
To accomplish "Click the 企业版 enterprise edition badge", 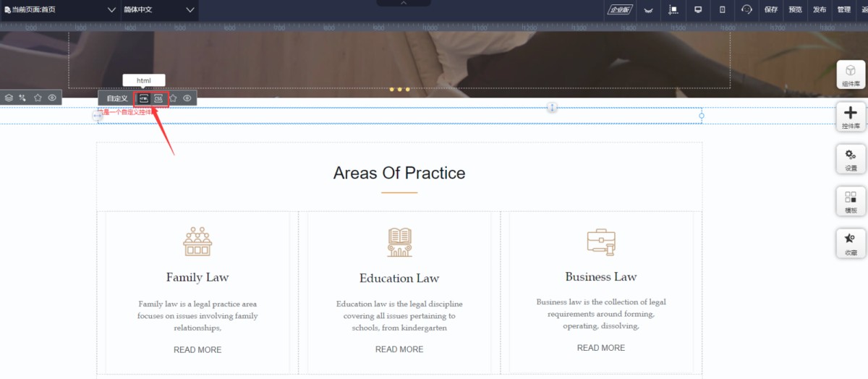I will click(x=620, y=9).
